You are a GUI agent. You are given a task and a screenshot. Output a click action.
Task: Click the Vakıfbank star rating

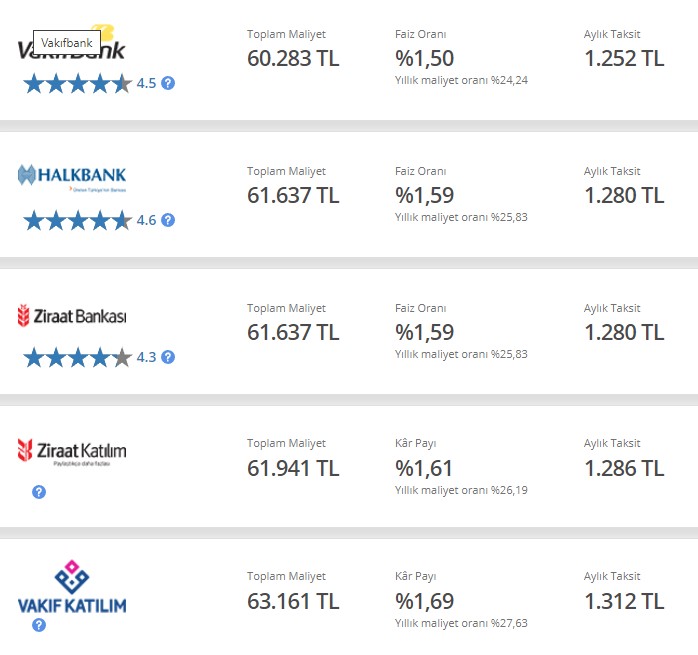(x=78, y=83)
